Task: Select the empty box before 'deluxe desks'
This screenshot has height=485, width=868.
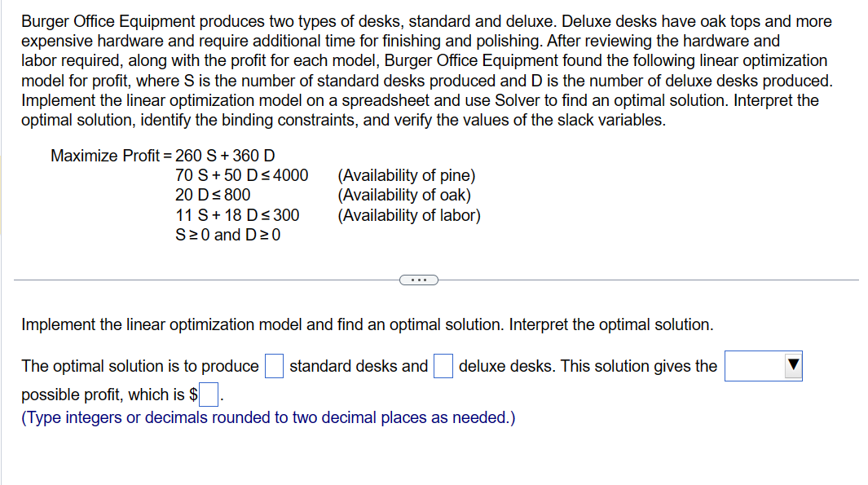Action: coord(443,365)
